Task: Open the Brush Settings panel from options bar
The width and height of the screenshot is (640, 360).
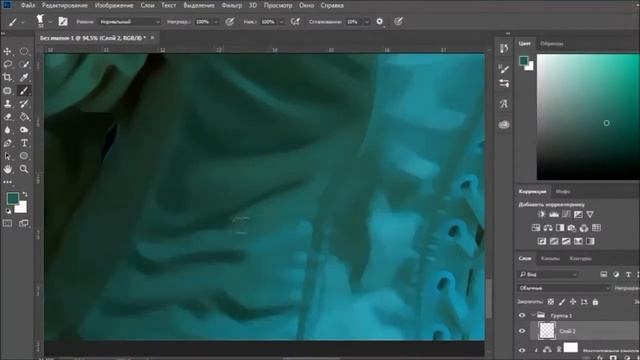Action: (62, 22)
